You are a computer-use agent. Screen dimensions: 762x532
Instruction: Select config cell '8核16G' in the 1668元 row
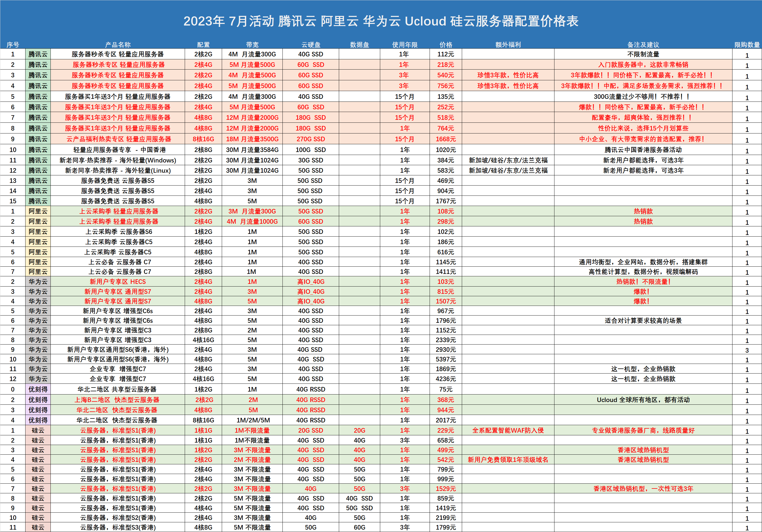(x=203, y=139)
